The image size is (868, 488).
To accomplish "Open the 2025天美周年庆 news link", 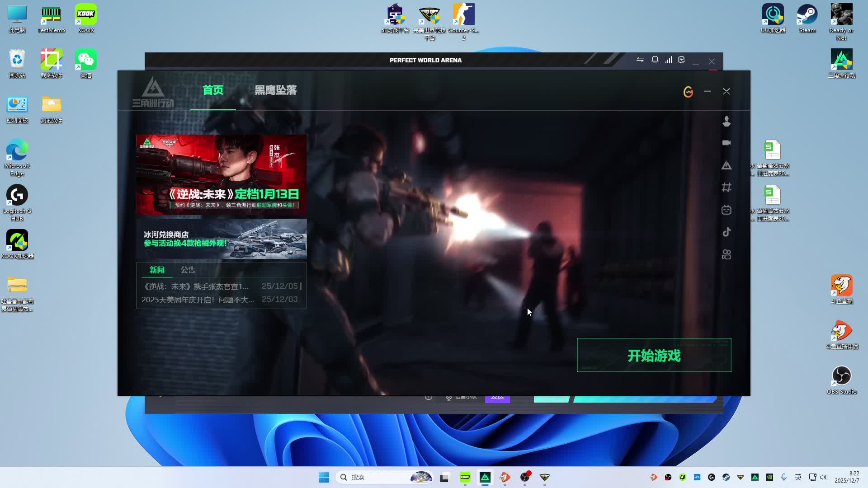I will tap(198, 300).
